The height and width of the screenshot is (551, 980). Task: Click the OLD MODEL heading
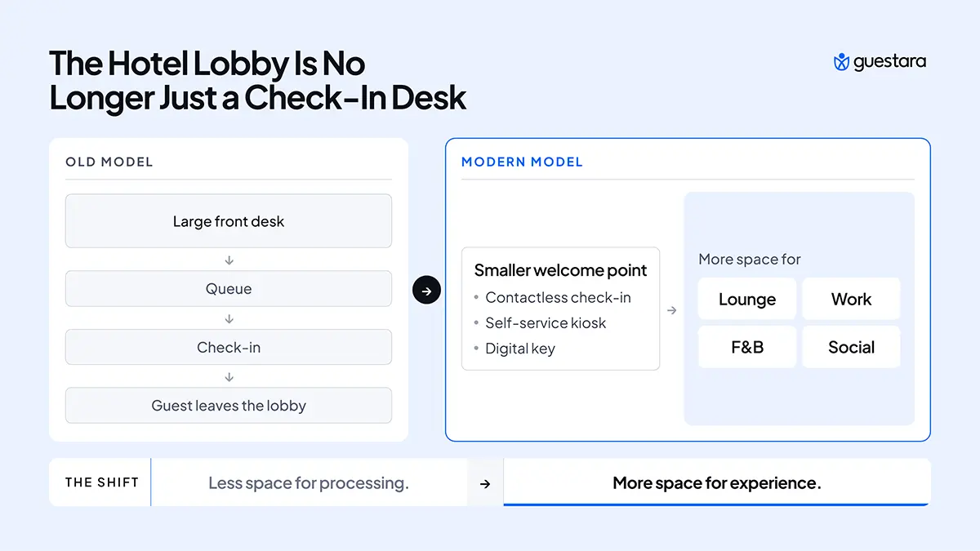(109, 162)
